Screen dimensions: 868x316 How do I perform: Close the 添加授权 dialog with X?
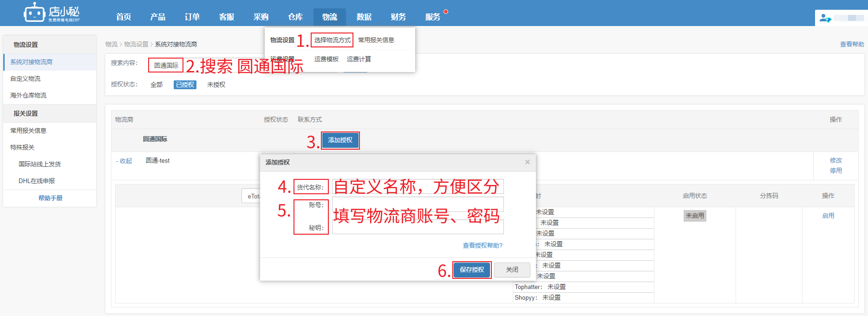pos(528,162)
